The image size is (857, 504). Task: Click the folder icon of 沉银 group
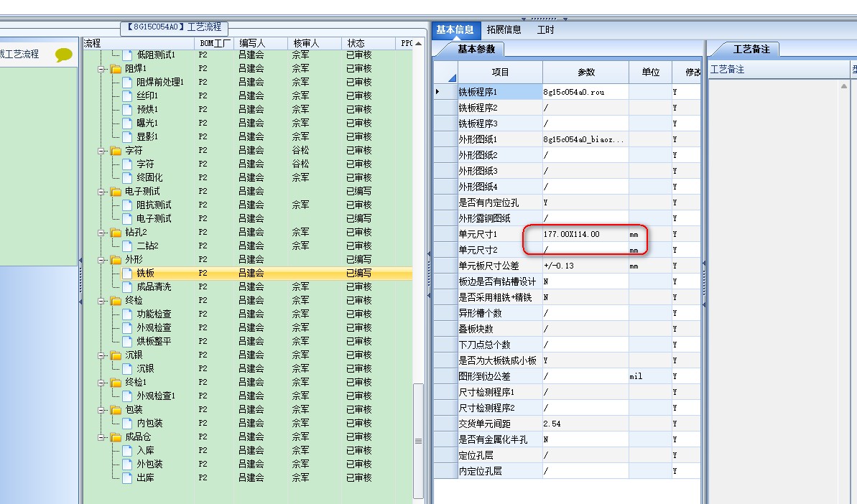[116, 355]
